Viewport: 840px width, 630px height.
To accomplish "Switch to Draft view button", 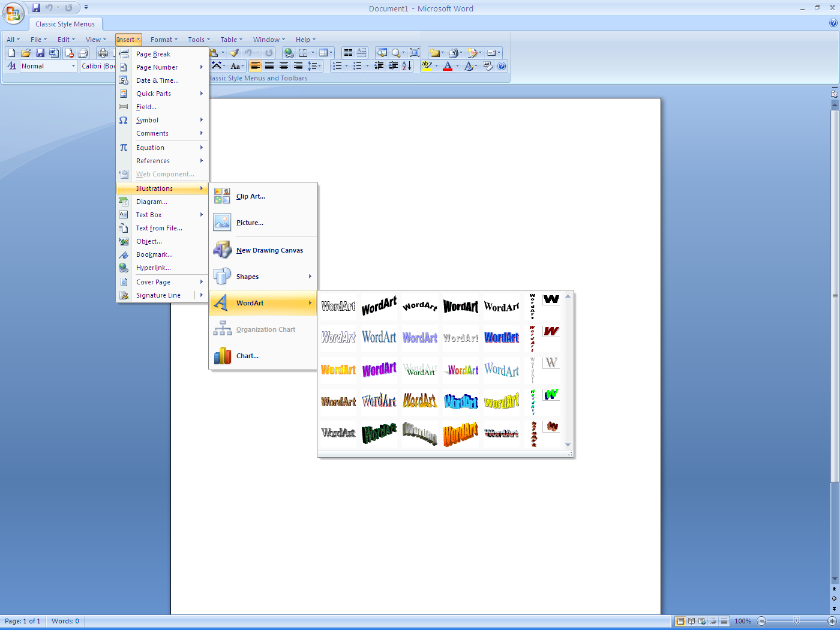I will point(724,621).
